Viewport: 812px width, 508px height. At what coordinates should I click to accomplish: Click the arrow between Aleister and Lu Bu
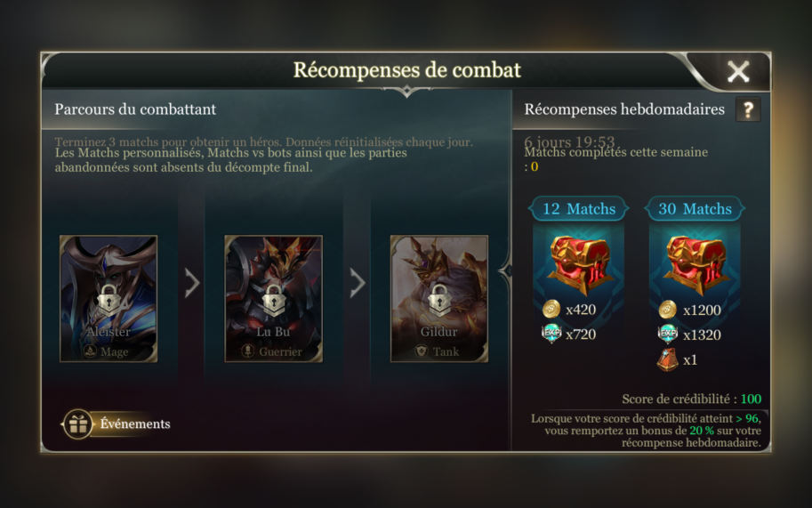(x=192, y=283)
